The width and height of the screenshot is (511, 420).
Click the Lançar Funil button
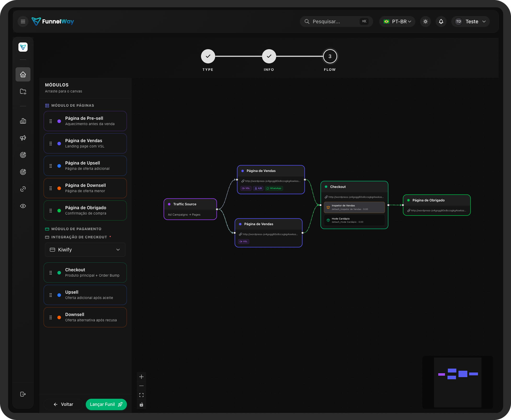pos(106,404)
